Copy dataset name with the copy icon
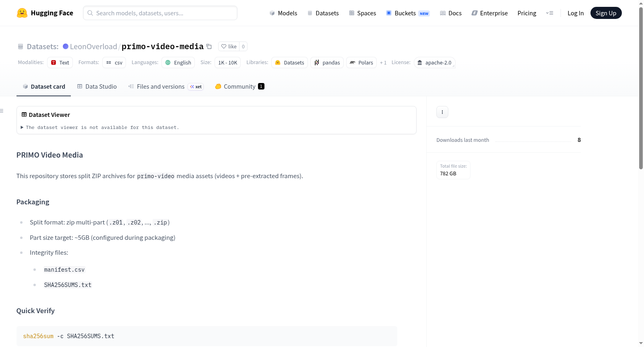 click(x=209, y=46)
